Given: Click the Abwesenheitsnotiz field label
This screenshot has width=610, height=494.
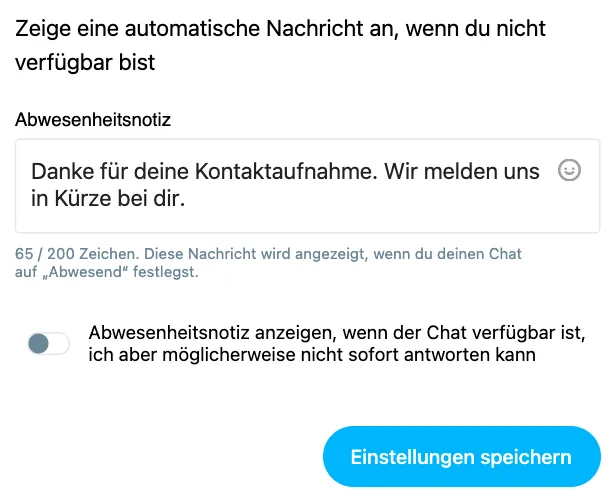Looking at the screenshot, I should click(93, 119).
